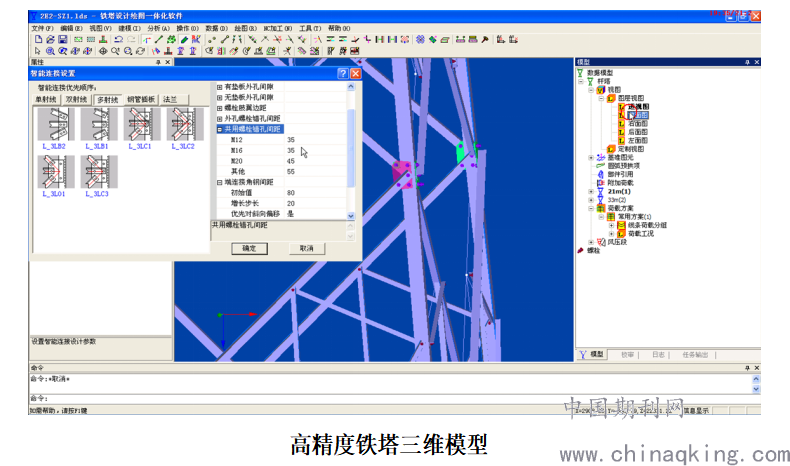Open the 帮助(H) menu

339,28
